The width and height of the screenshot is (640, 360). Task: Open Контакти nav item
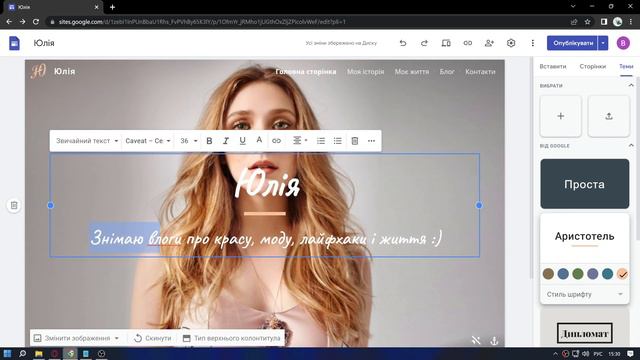(x=480, y=71)
